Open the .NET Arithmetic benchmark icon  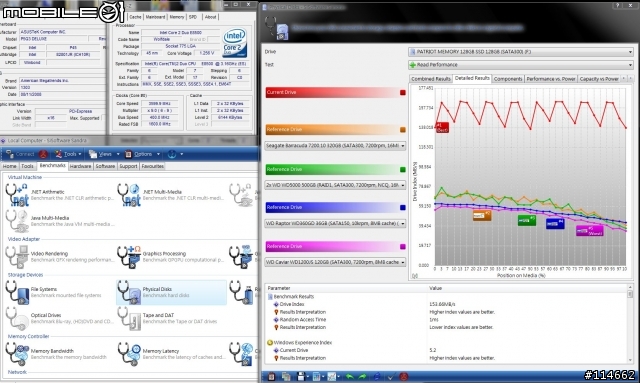point(17,195)
